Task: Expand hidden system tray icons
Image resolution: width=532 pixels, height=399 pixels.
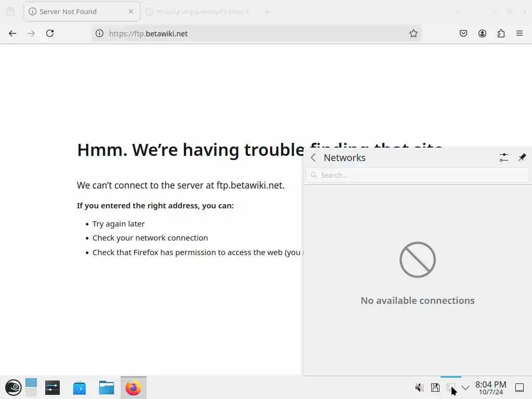Action: click(465, 388)
